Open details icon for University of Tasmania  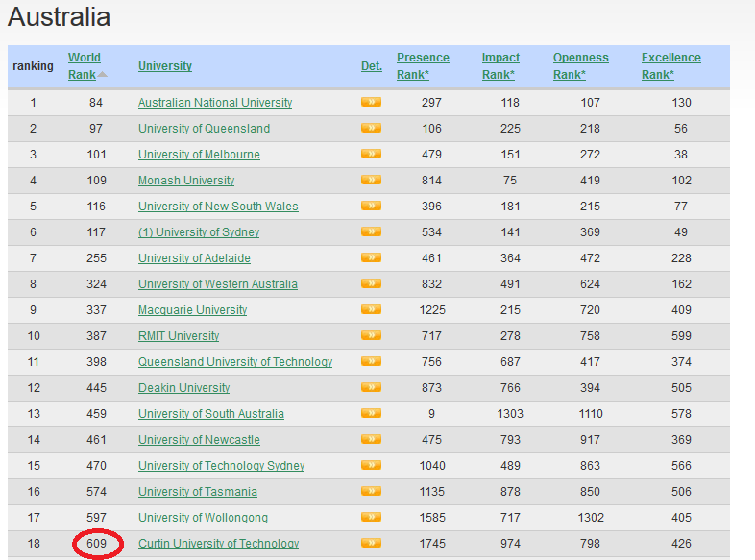click(371, 492)
